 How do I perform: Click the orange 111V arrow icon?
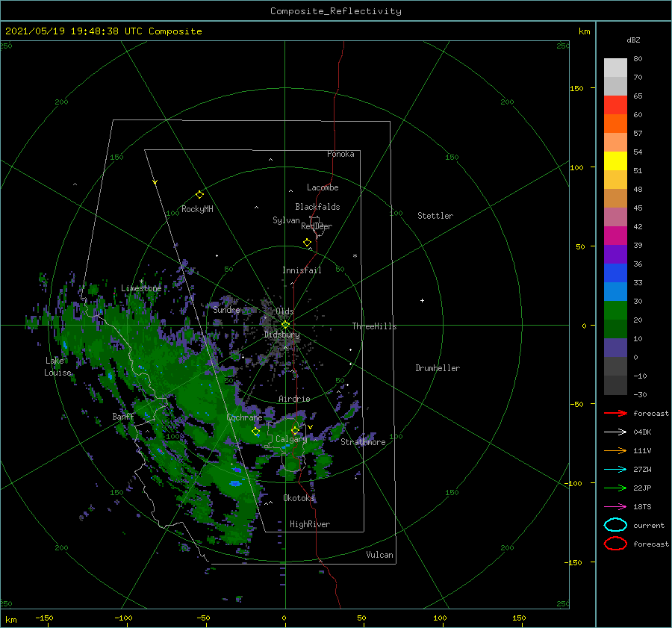click(x=615, y=450)
